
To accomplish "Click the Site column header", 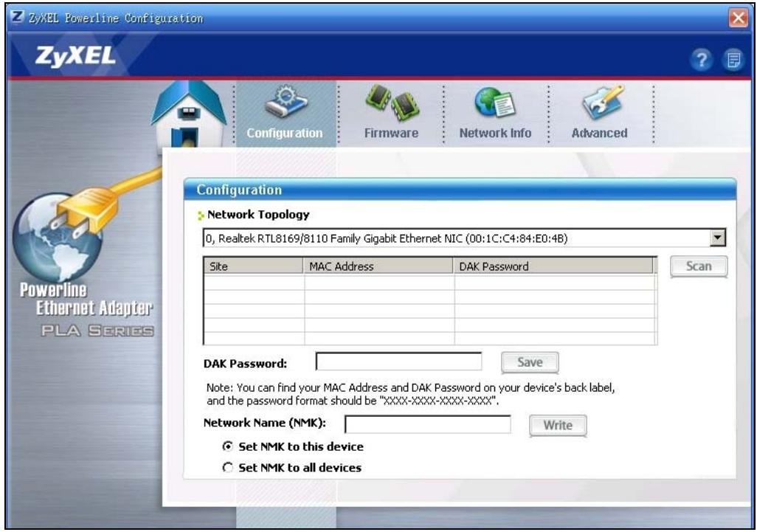I will click(254, 266).
